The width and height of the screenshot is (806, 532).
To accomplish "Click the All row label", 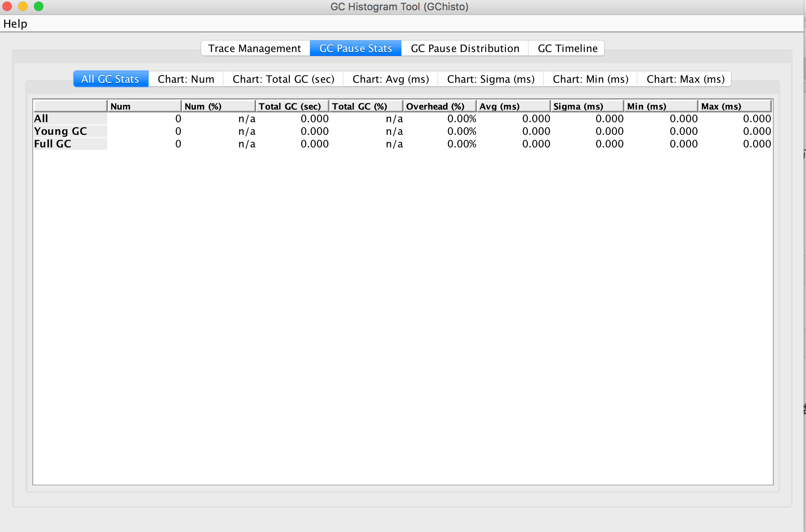I will (41, 119).
